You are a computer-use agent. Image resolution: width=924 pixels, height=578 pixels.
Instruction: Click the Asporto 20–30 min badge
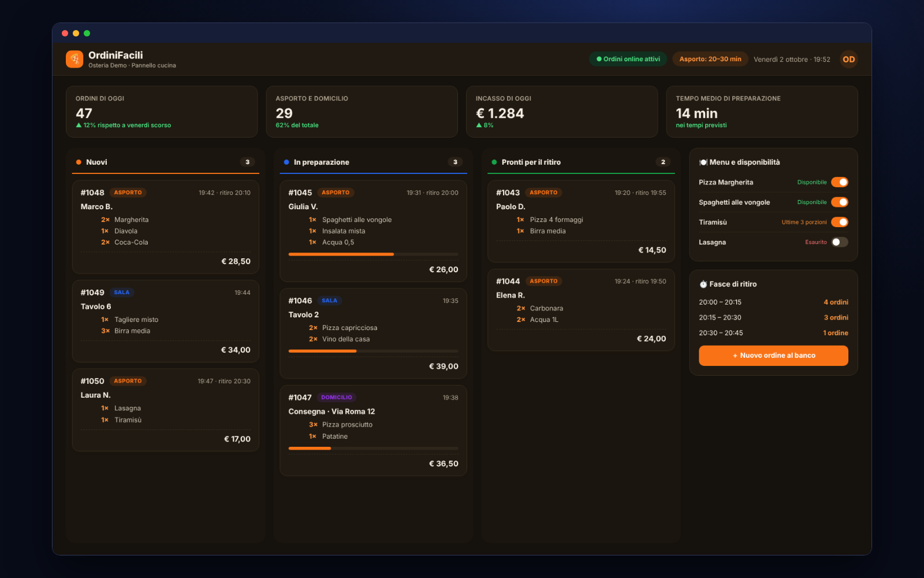[710, 59]
